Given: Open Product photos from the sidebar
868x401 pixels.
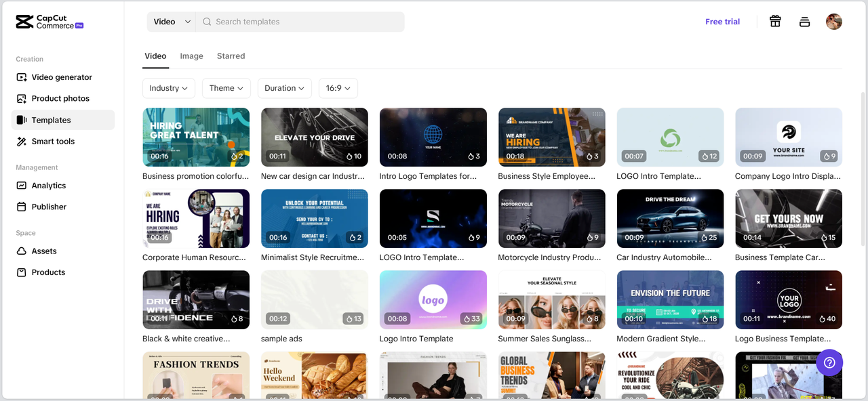Looking at the screenshot, I should pyautogui.click(x=62, y=98).
